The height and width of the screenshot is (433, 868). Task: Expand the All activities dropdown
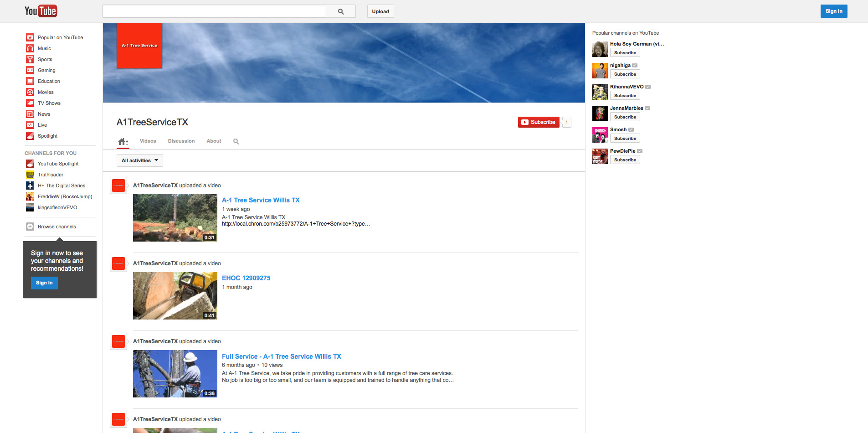[x=139, y=160]
